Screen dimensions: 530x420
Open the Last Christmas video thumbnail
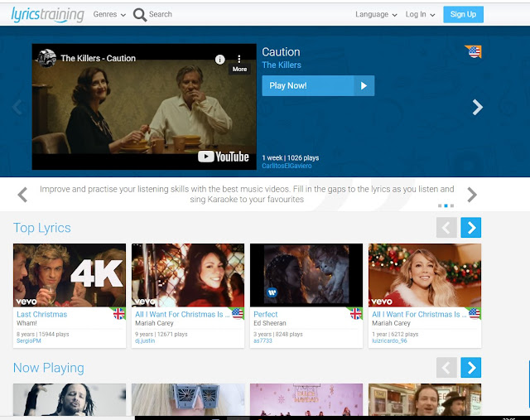70,275
